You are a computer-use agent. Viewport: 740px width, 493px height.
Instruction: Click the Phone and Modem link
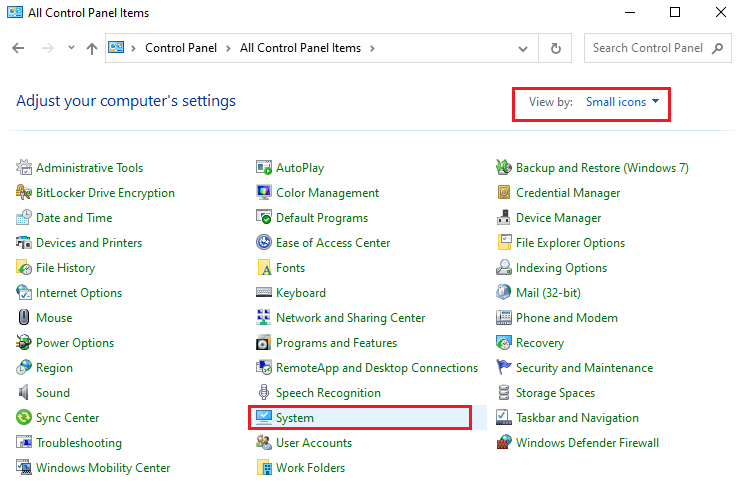566,318
